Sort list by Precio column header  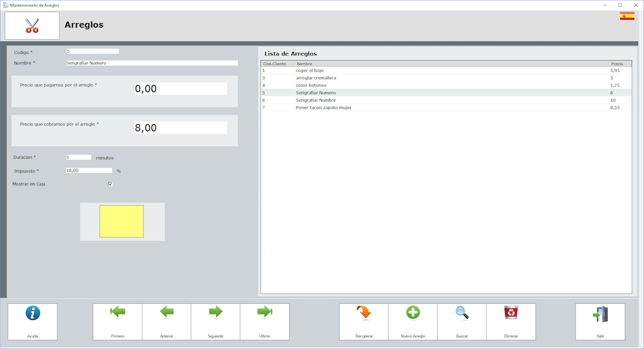(x=619, y=64)
